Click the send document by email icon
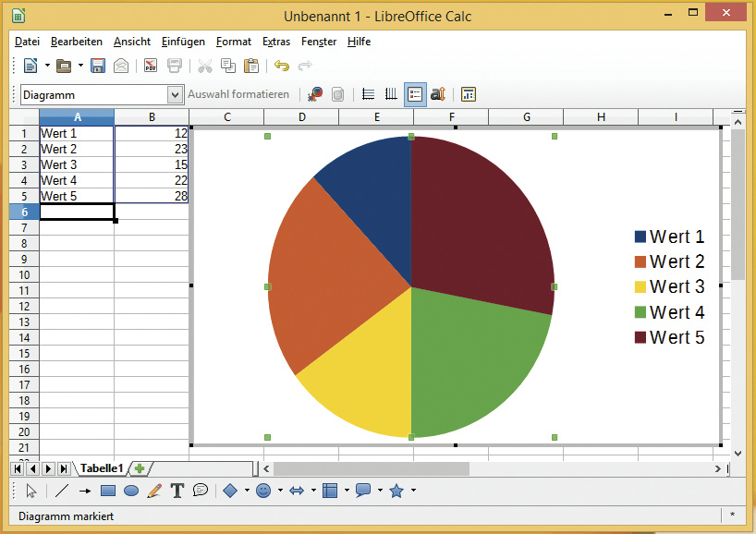756x534 pixels. 121,66
